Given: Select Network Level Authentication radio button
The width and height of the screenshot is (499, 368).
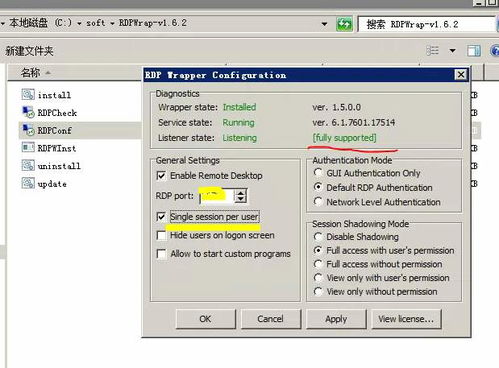Looking at the screenshot, I should (318, 202).
